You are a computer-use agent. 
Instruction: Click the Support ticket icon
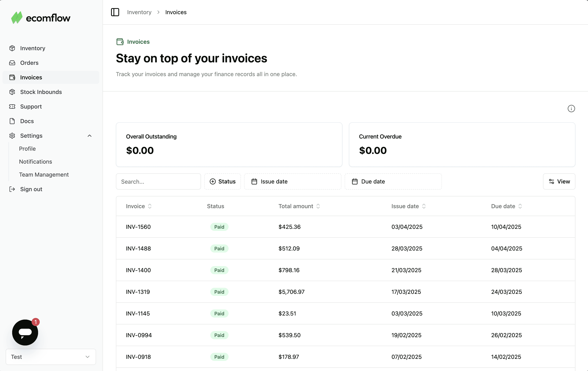pos(12,107)
